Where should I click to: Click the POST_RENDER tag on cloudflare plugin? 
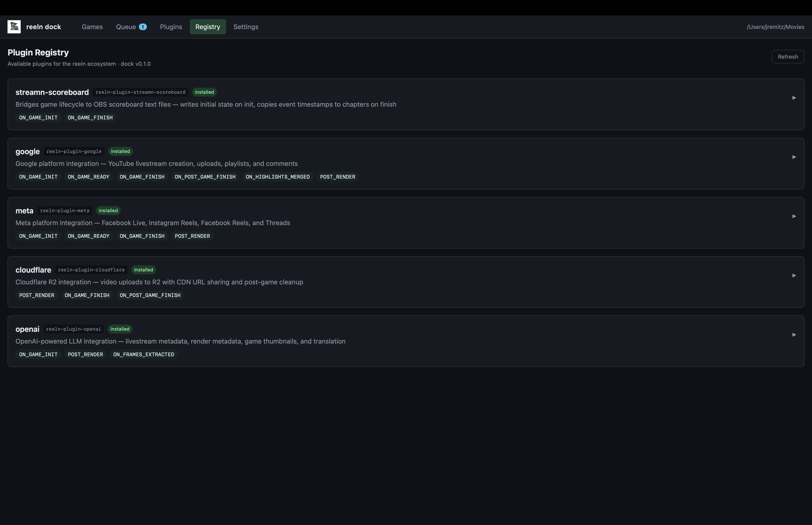click(36, 295)
